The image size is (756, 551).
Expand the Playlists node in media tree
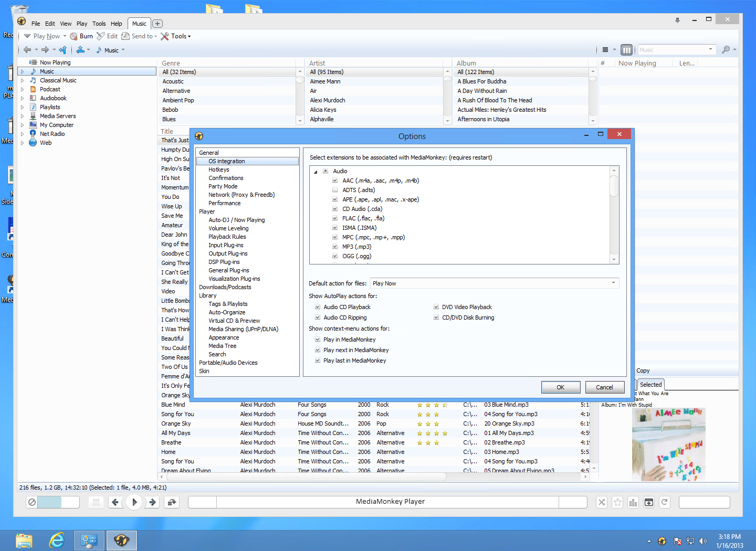22,107
